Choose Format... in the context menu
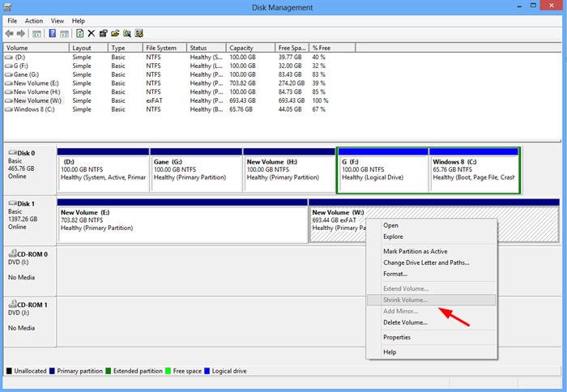Viewport: 567px width, 392px height. (x=432, y=274)
